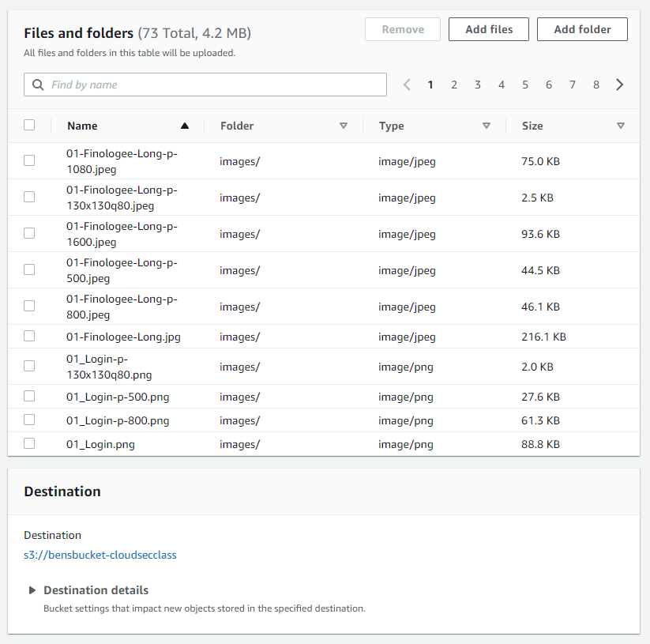Click size value 88.8 KB

540,444
